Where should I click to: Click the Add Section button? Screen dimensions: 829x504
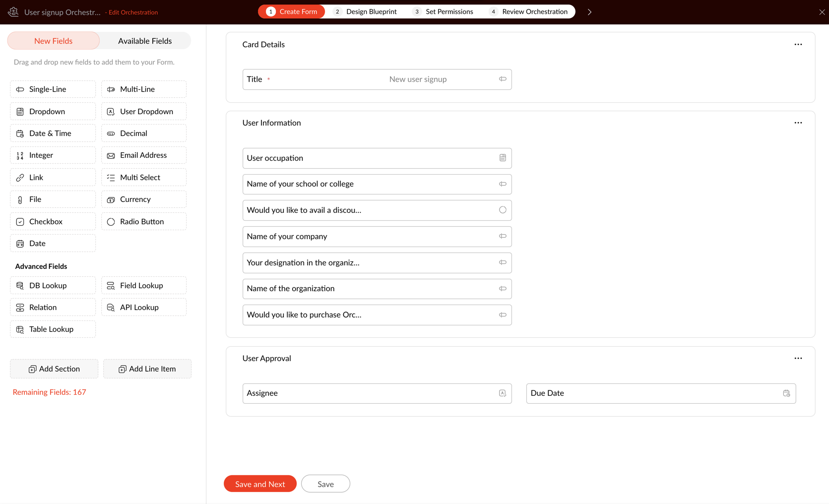click(54, 369)
